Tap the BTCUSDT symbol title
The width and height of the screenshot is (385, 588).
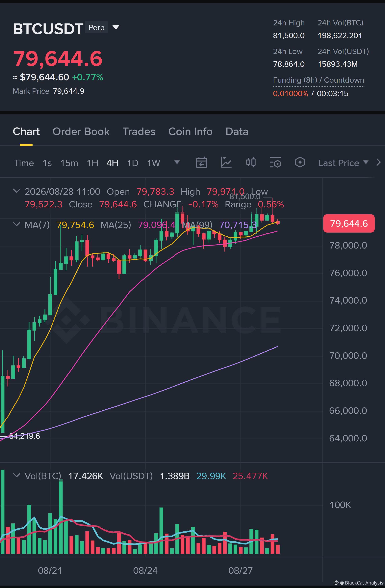[48, 29]
